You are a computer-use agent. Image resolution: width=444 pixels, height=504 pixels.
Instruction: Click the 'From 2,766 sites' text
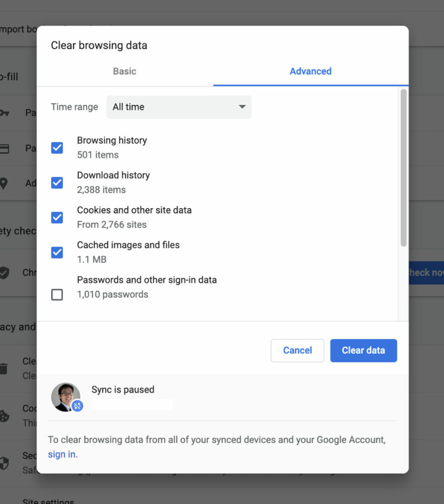(x=112, y=224)
